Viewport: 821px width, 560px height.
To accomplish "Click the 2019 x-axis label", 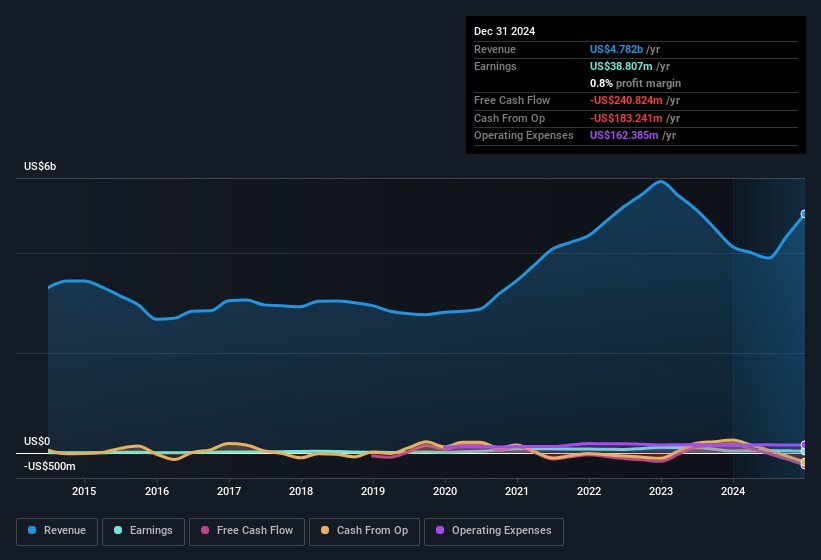I will [373, 491].
